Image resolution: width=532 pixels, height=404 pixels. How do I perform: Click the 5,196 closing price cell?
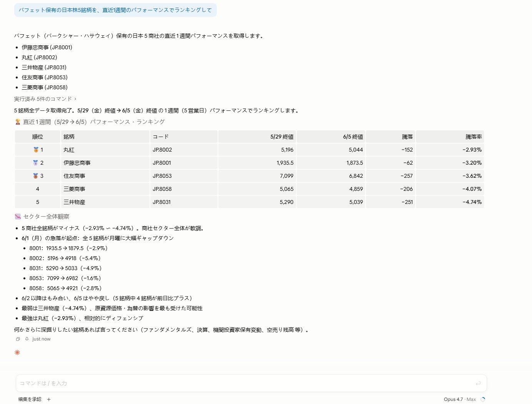[257, 150]
